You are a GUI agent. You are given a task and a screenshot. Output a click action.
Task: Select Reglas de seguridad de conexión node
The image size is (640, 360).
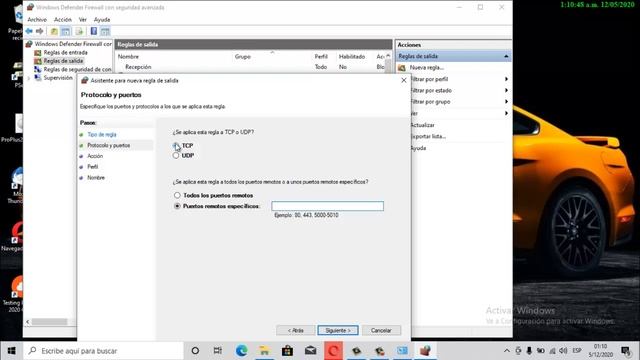[77, 69]
